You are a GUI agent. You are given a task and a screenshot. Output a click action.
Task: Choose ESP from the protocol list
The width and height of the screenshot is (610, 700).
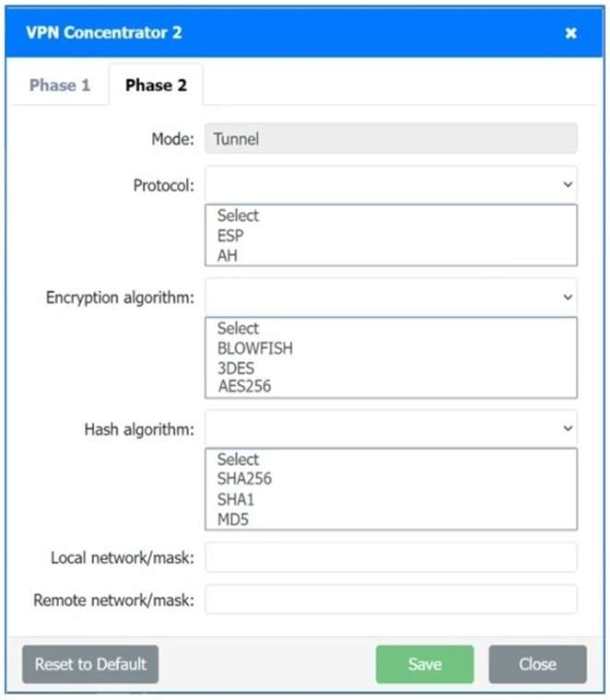click(x=231, y=236)
